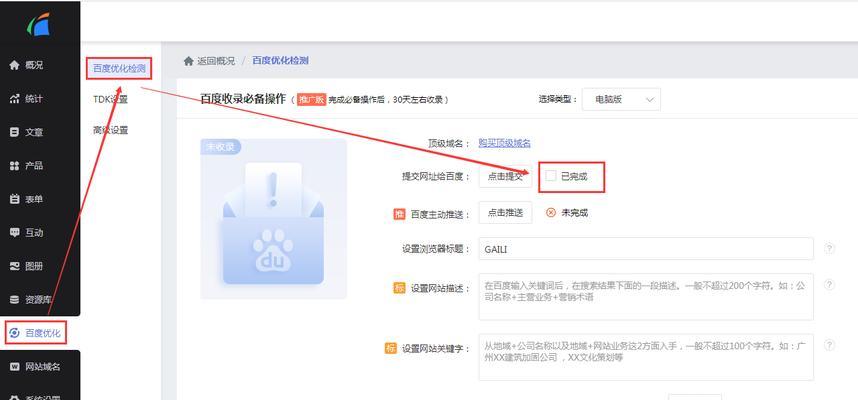The width and height of the screenshot is (858, 400).
Task: Click the 推 badge by 百度主动推送
Action: coord(399,215)
